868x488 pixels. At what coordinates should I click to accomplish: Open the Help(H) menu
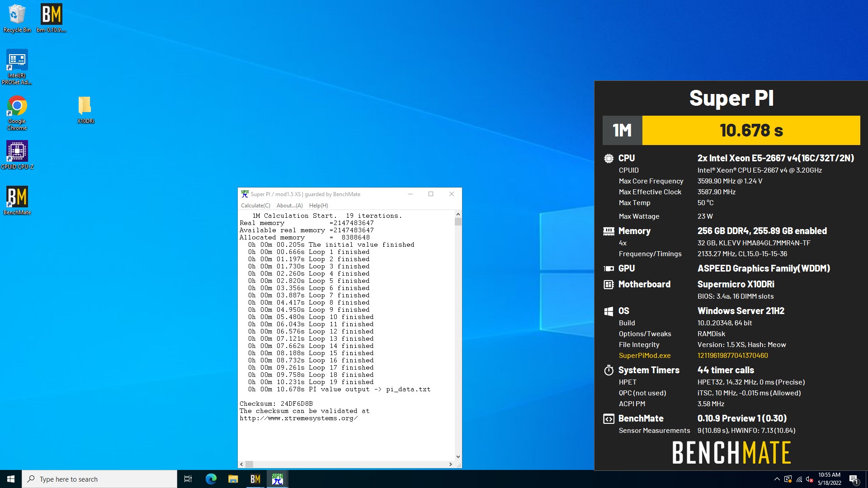tap(318, 206)
